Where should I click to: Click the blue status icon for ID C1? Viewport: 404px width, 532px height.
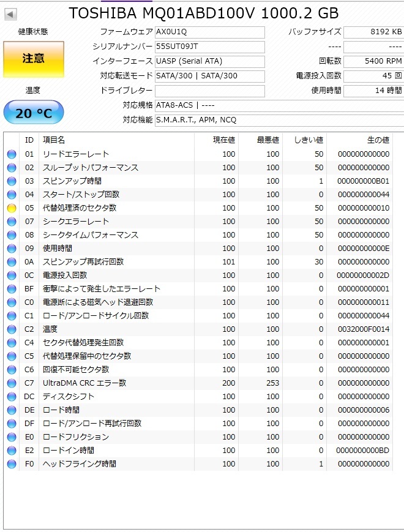(x=12, y=316)
